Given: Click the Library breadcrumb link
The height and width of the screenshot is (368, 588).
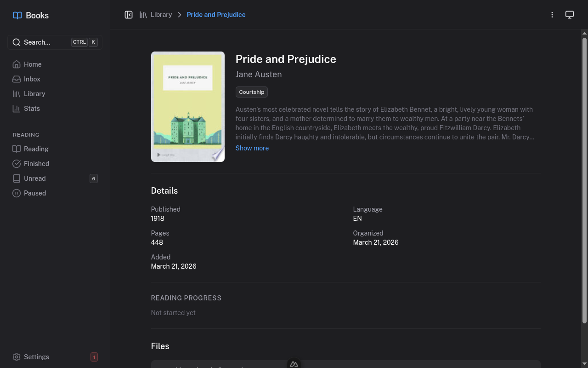Looking at the screenshot, I should click(x=161, y=15).
